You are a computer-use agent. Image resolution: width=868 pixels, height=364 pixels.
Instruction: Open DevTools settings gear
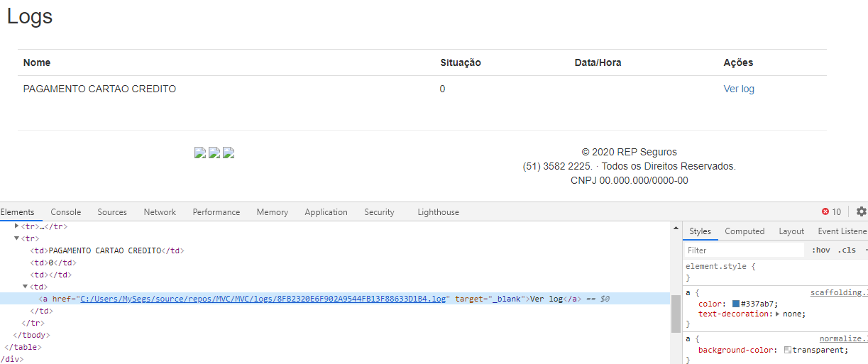[861, 211]
